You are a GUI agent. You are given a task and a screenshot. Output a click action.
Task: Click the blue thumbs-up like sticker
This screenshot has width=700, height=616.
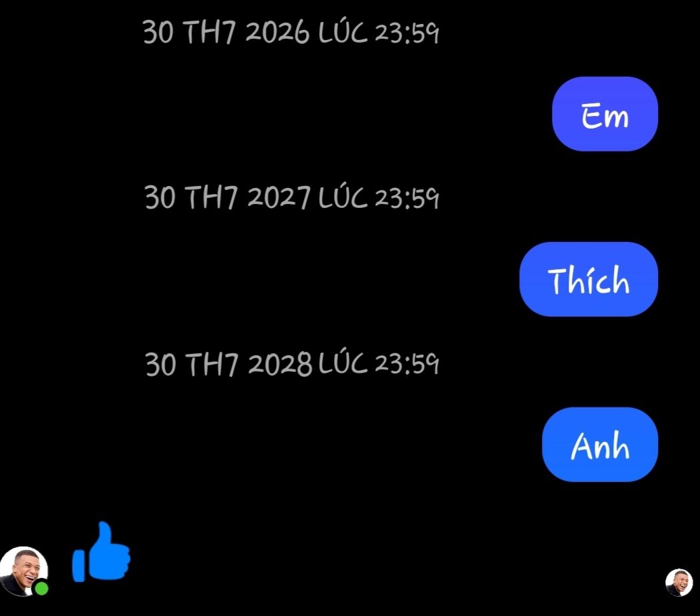pos(101,552)
